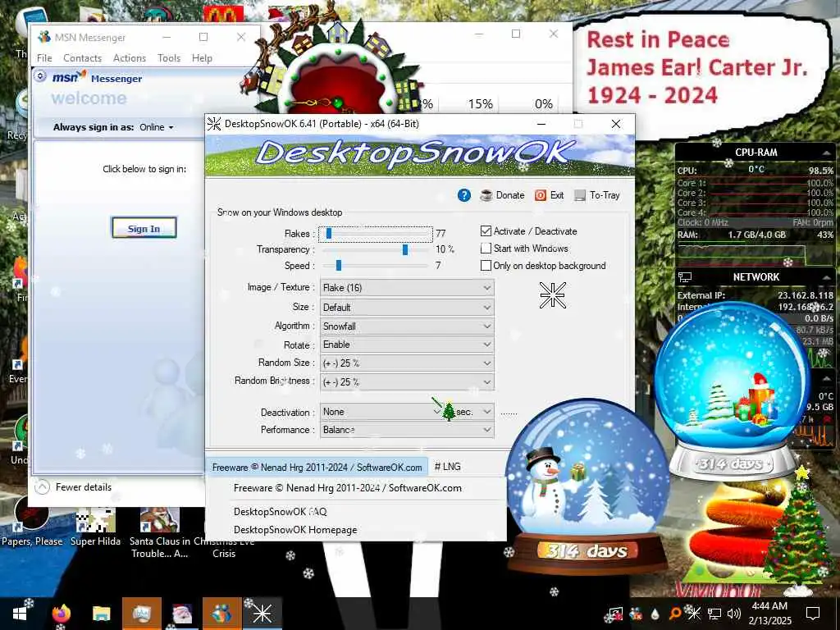Click Fewer details in Task Manager

[x=84, y=487]
